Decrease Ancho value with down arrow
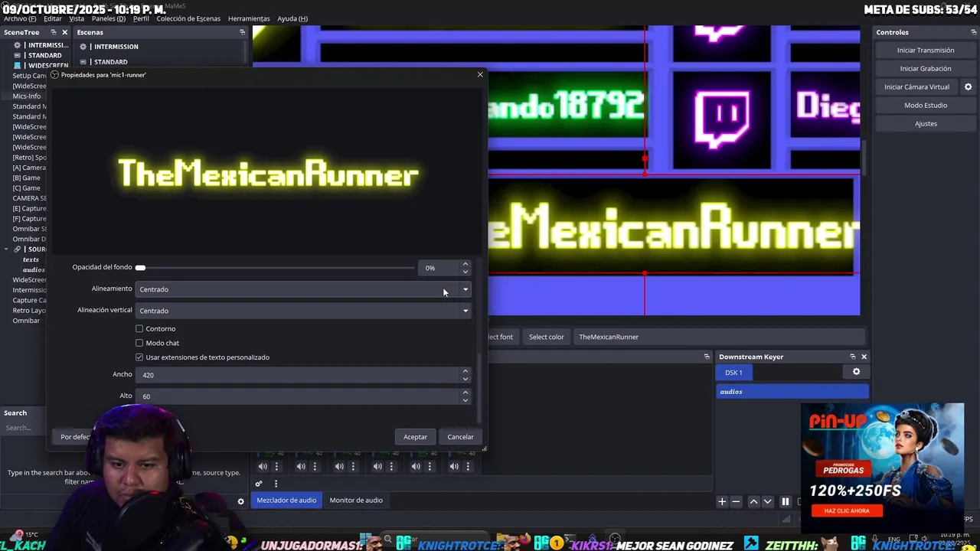This screenshot has width=980, height=551. pyautogui.click(x=465, y=379)
